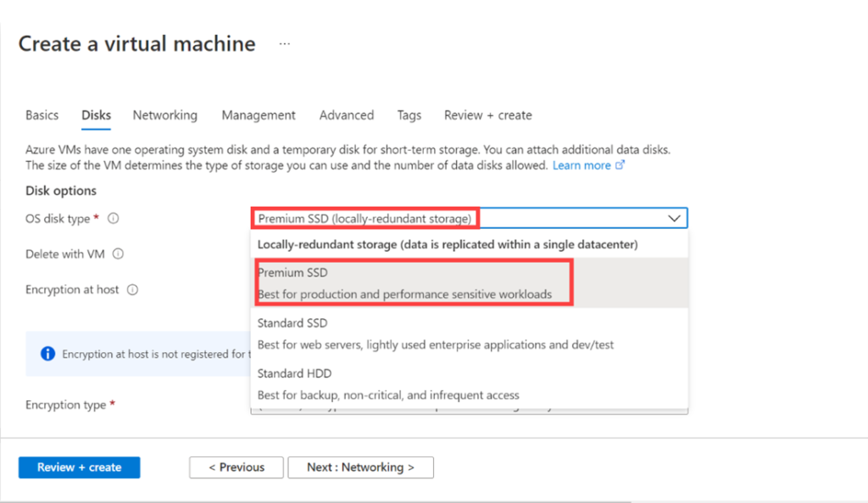Open the Networking tab
The height and width of the screenshot is (503, 868).
coord(165,115)
